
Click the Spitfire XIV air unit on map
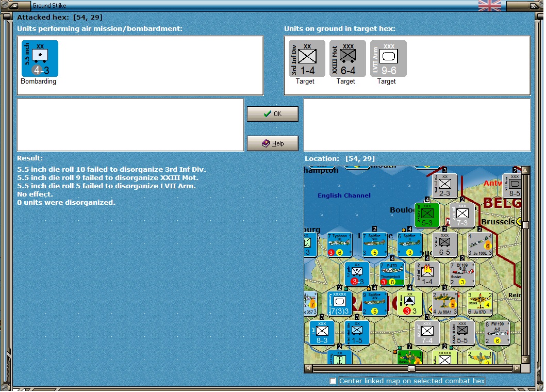point(375,303)
